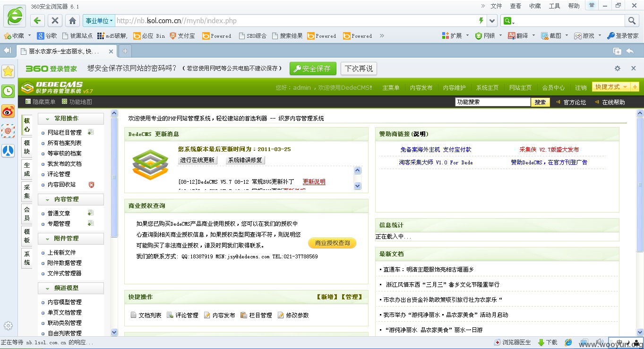This screenshot has width=644, height=349.
Task: Open 登录管家 in bookmarks bar
Action: click(x=623, y=36)
